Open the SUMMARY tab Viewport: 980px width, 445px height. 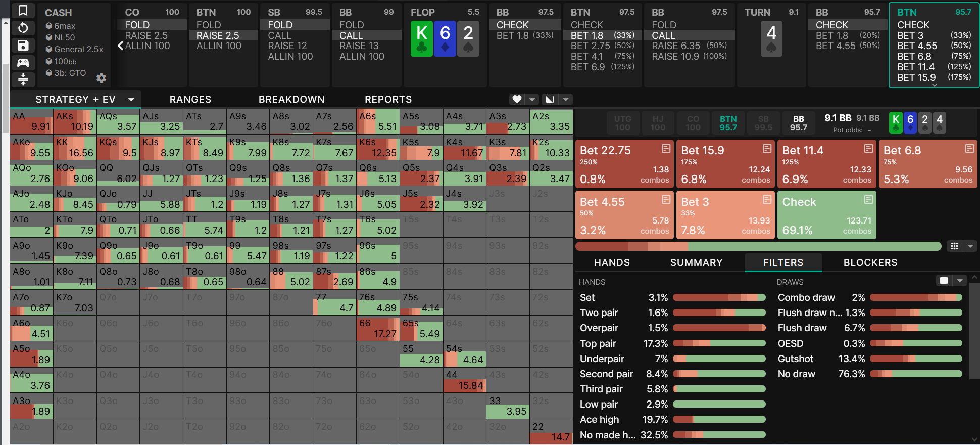click(x=696, y=262)
